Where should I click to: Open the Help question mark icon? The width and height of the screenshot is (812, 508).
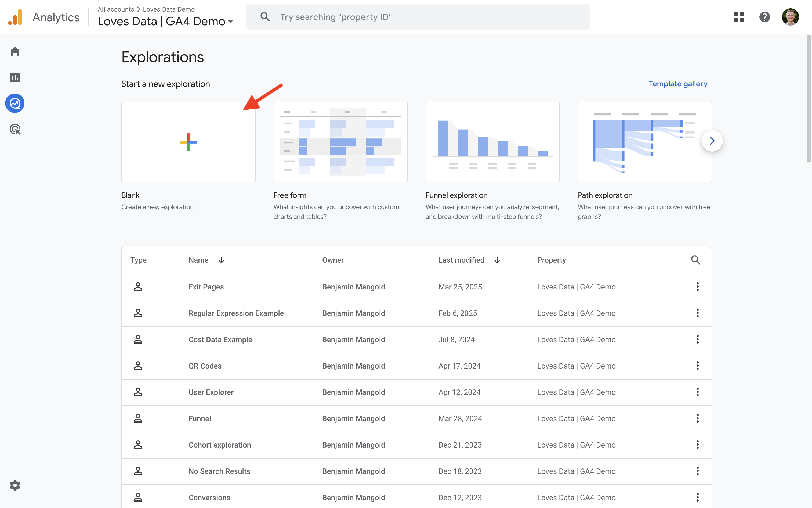coord(764,17)
